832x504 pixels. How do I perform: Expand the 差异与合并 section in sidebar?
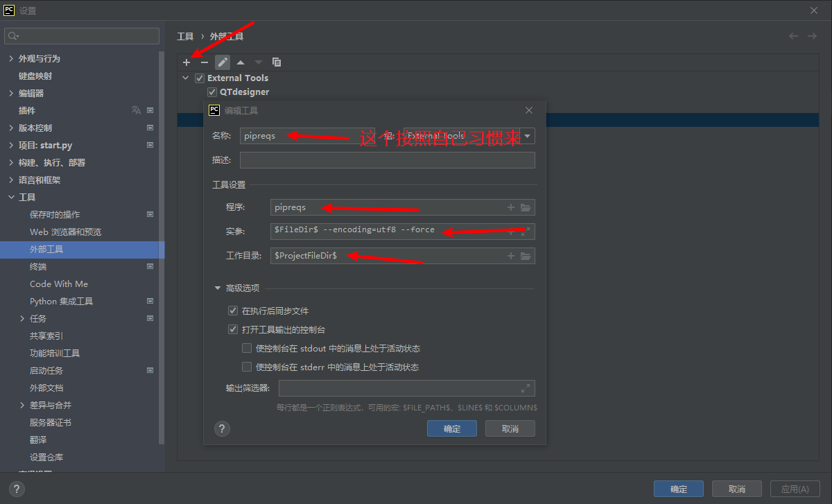click(23, 405)
